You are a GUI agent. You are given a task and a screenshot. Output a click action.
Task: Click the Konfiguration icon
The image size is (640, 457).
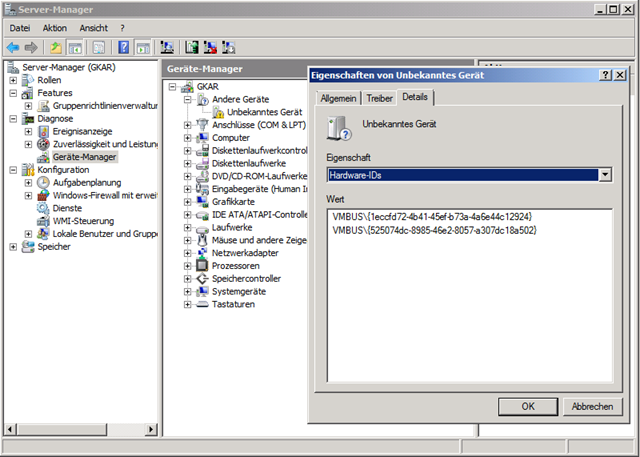pyautogui.click(x=28, y=170)
